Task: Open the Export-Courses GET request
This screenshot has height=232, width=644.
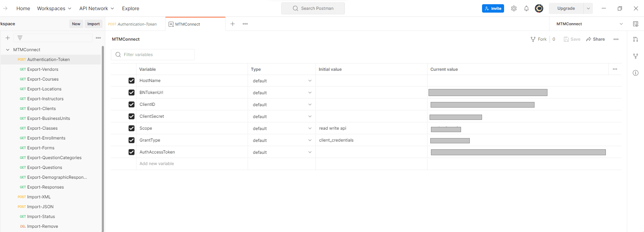Action: 51,79
